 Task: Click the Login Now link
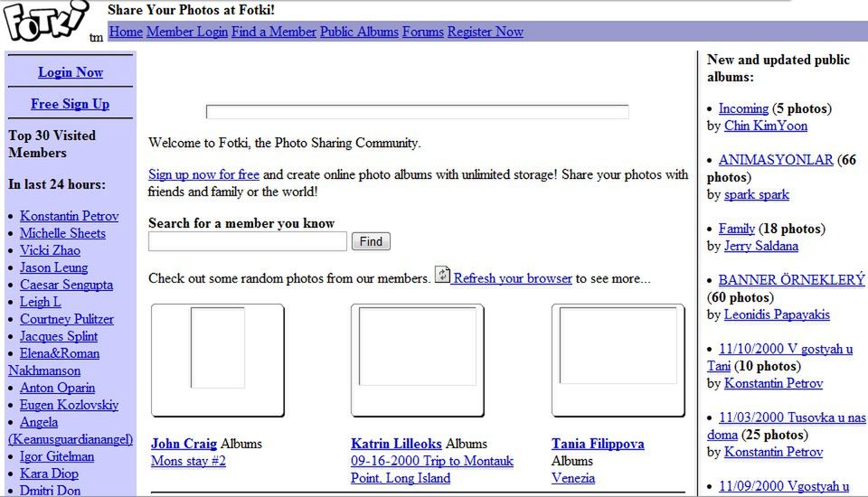pos(71,72)
